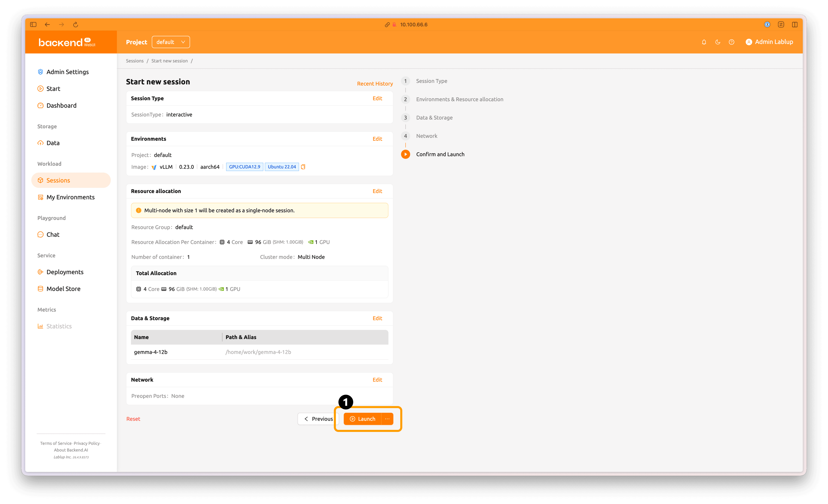
Task: Click the Sessions breadcrumb link
Action: pyautogui.click(x=135, y=61)
